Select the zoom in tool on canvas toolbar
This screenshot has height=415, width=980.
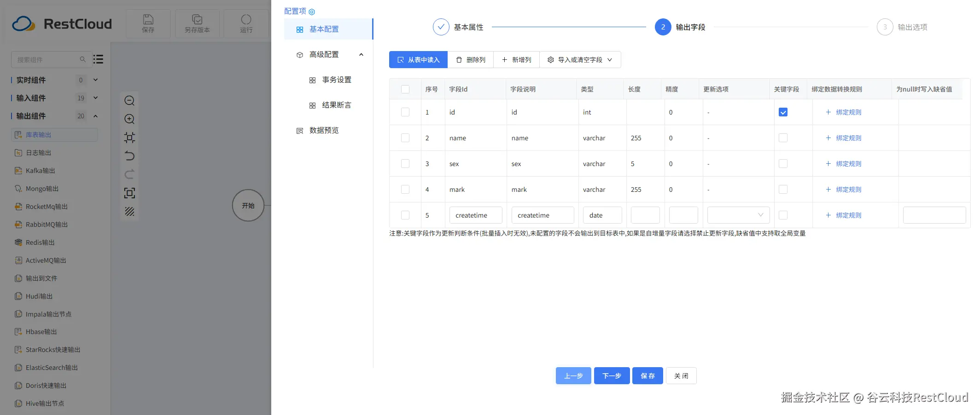click(x=129, y=119)
